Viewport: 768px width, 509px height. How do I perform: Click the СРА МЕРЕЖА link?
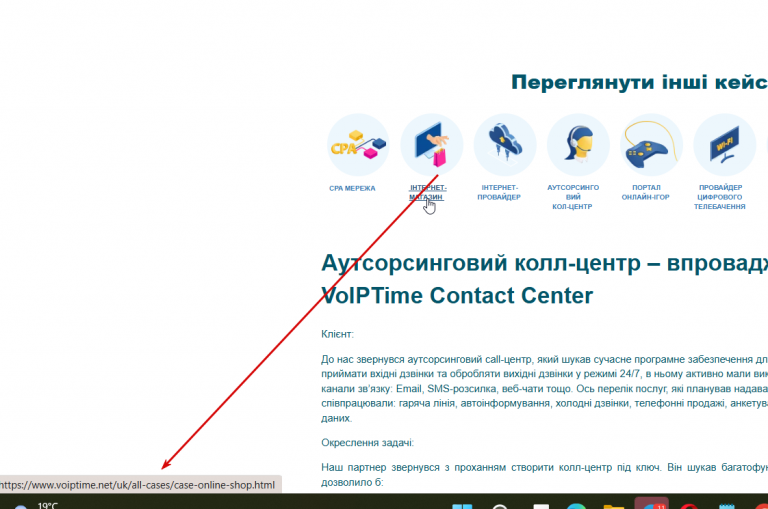[x=352, y=188]
